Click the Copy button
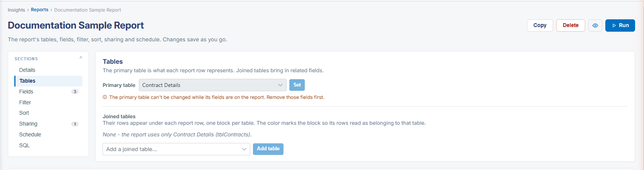Viewport: 644px width, 170px height. [540, 25]
